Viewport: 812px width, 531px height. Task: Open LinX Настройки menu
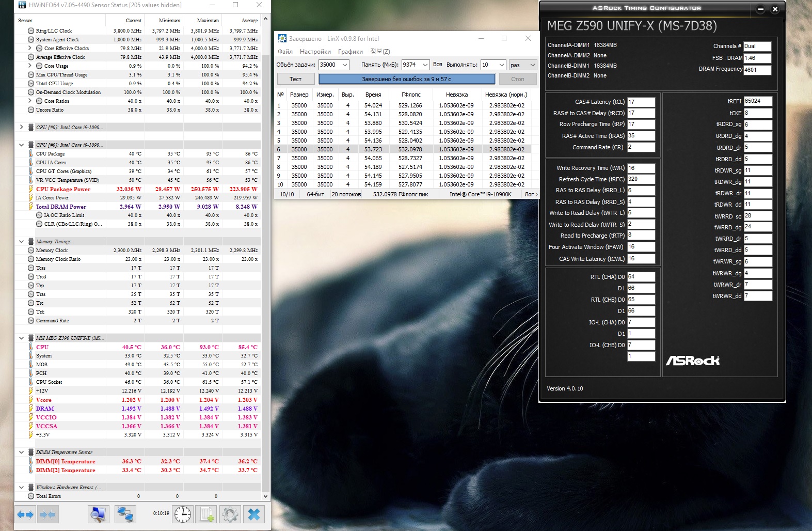point(315,52)
